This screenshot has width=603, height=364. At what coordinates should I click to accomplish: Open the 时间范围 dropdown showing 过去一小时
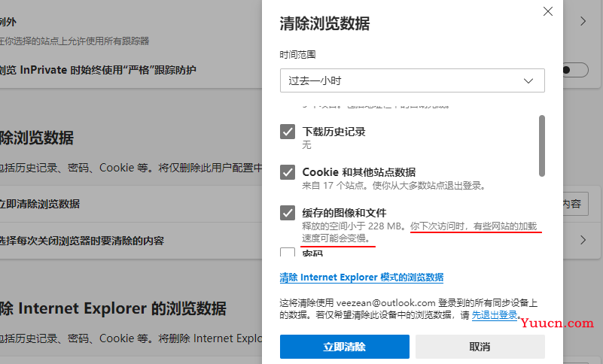[413, 80]
